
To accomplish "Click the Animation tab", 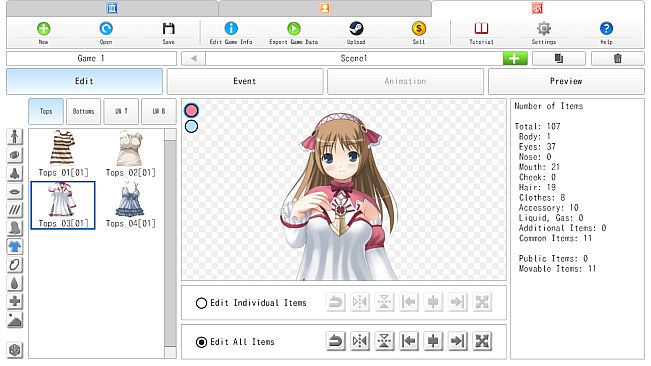I will click(406, 81).
